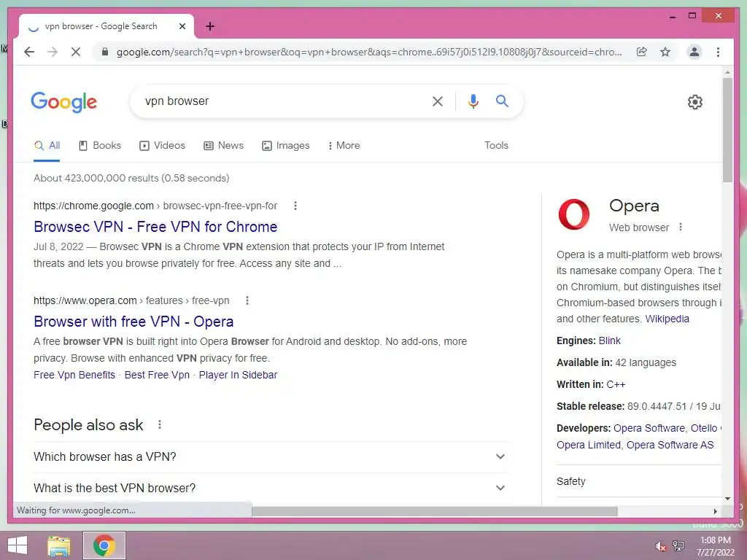Select the All results tab

47,145
